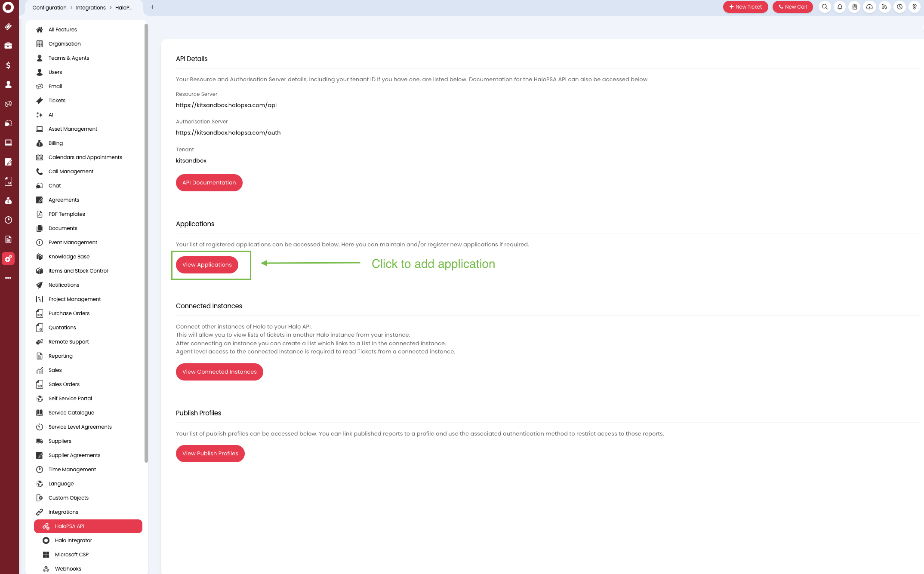Click the ellipsis icon at sidebar bottom
This screenshot has width=924, height=574.
pos(8,277)
